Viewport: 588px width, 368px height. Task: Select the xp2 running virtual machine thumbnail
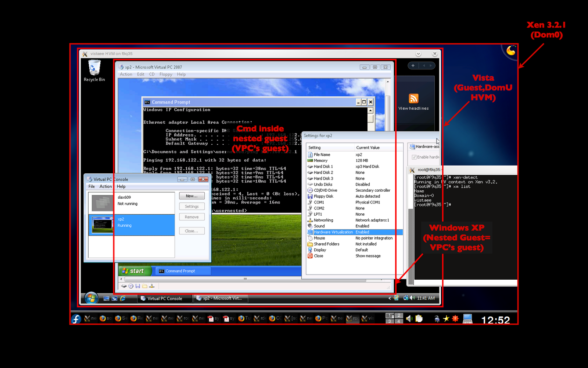102,225
